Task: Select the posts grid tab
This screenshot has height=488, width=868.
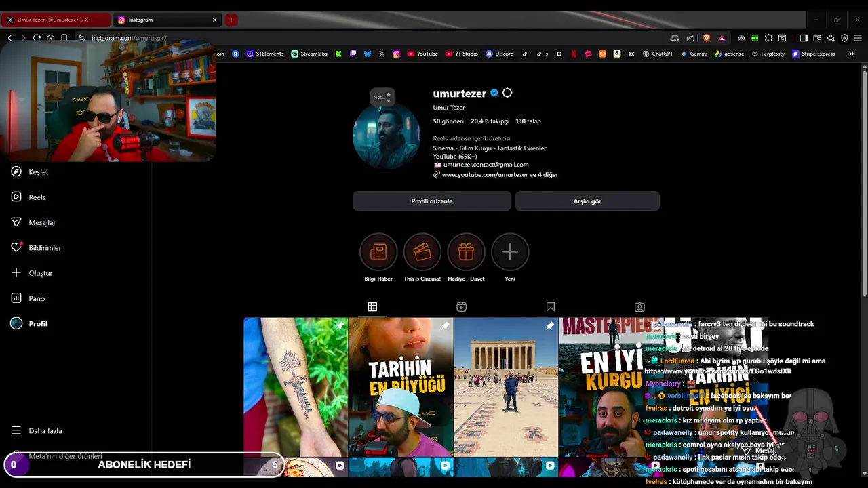Action: [372, 307]
